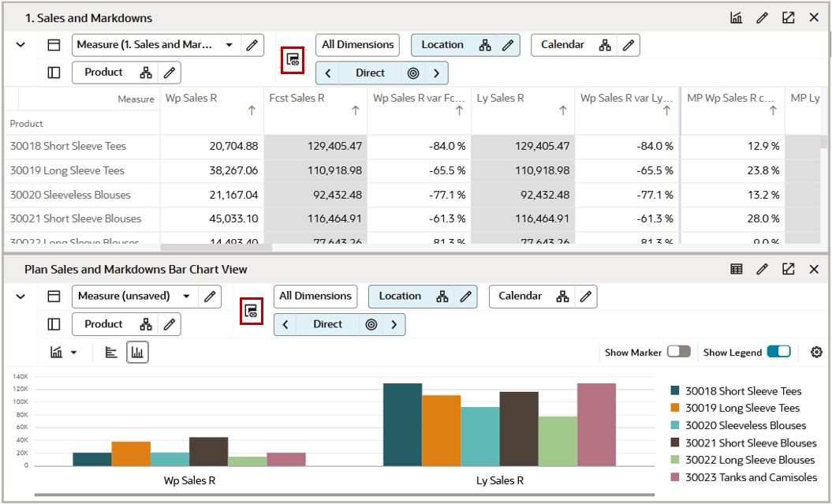Click the Fcst Sales R cell 92,432.48
This screenshot has height=504, width=832.
click(x=315, y=196)
